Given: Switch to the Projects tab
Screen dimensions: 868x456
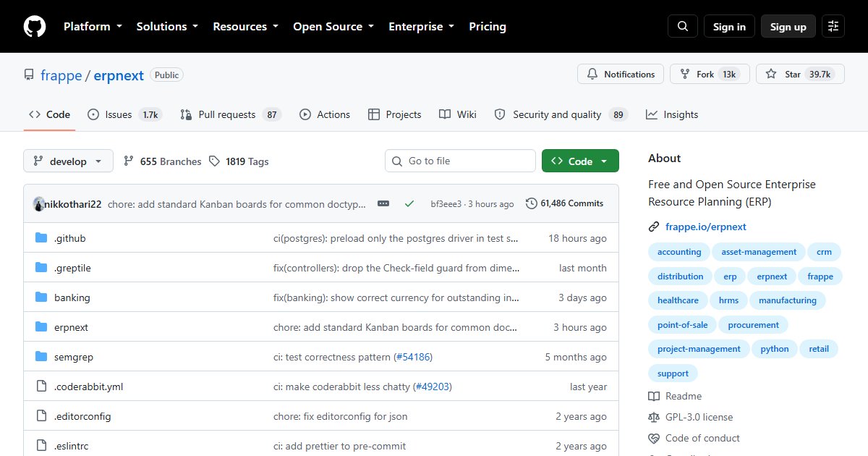Looking at the screenshot, I should point(394,114).
